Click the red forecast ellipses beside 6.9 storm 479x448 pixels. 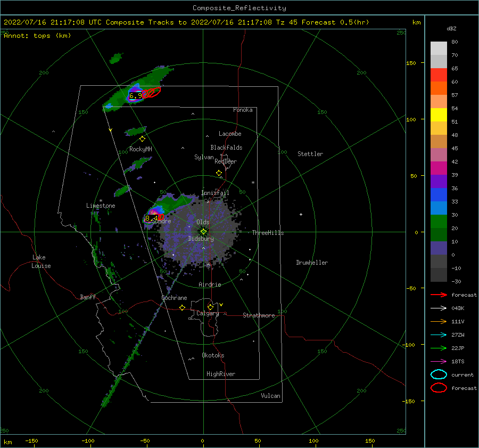[152, 92]
